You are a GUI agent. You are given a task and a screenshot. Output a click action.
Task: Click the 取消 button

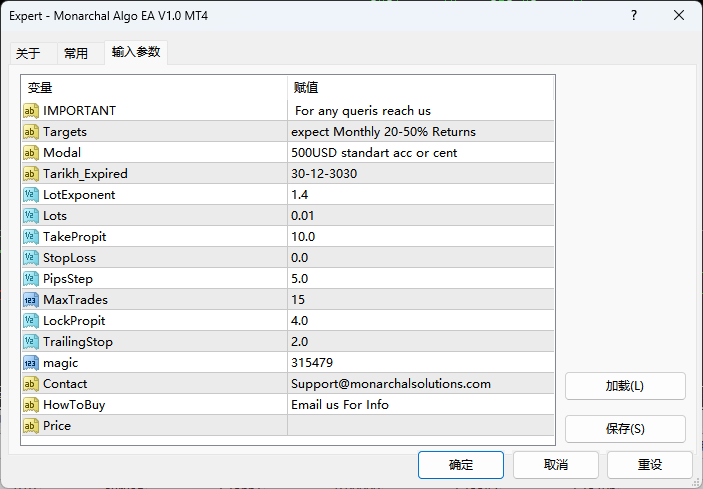[x=556, y=465]
